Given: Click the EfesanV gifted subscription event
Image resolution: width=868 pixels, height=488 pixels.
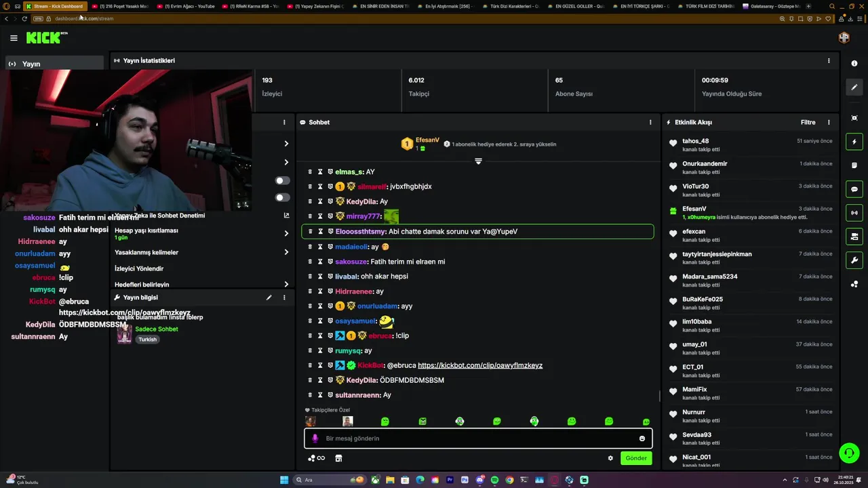Looking at the screenshot, I should (x=750, y=213).
